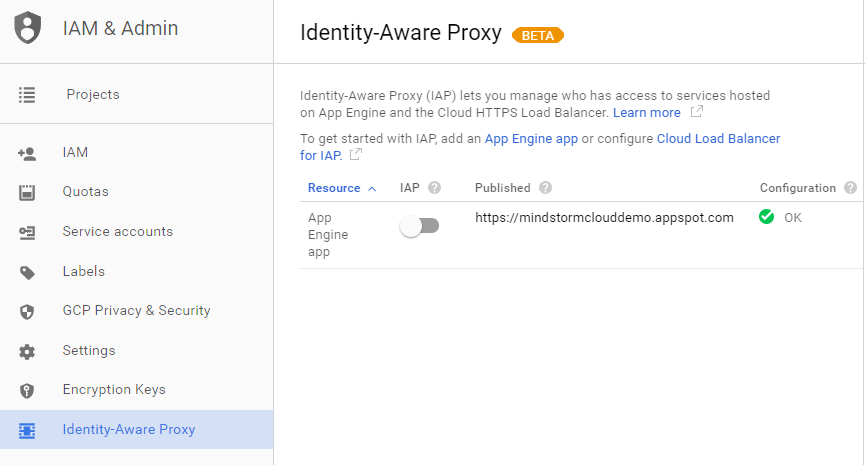The height and width of the screenshot is (465, 865).
Task: Click the Labels tag icon
Action: tap(27, 272)
